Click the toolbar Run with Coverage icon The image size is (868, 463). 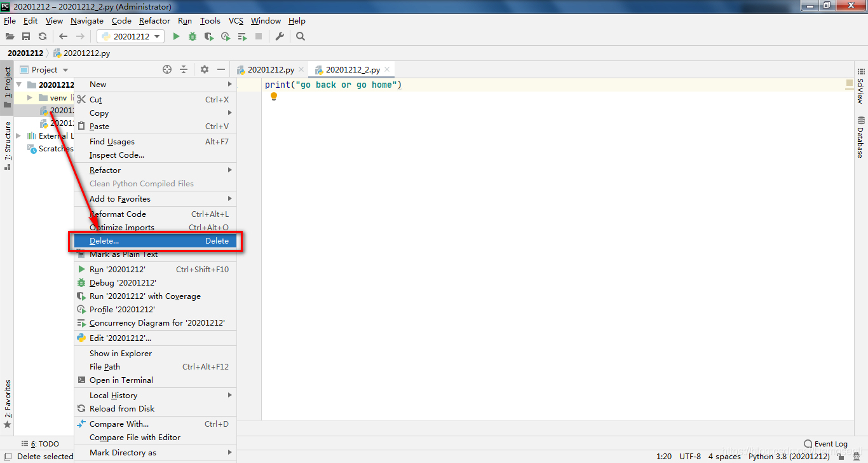pos(209,37)
